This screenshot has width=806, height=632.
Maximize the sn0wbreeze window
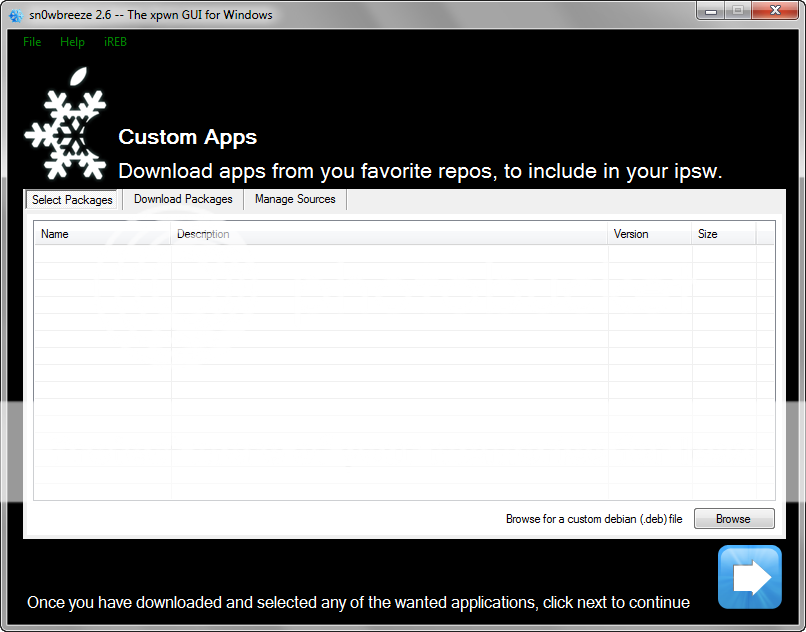(739, 11)
